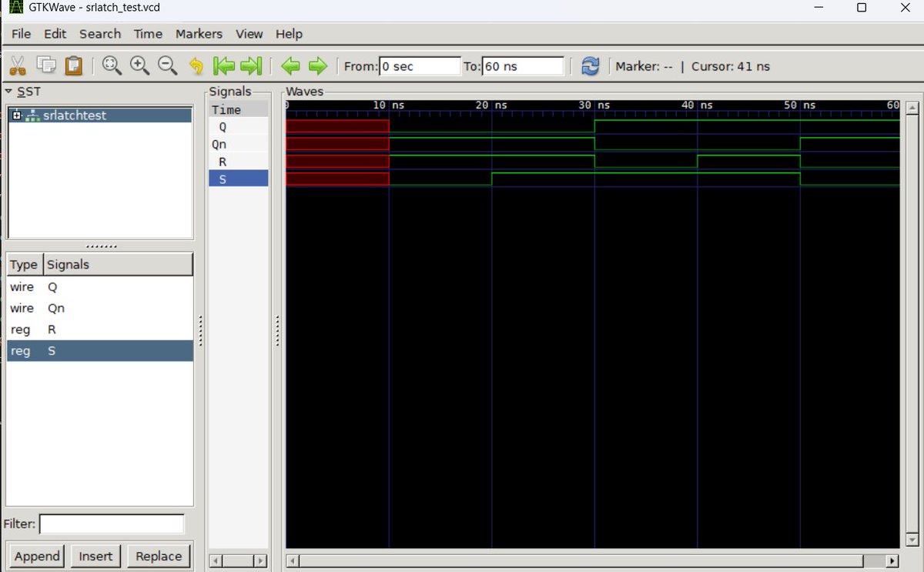Select Time row in Signals pane
The height and width of the screenshot is (572, 924).
pyautogui.click(x=239, y=109)
